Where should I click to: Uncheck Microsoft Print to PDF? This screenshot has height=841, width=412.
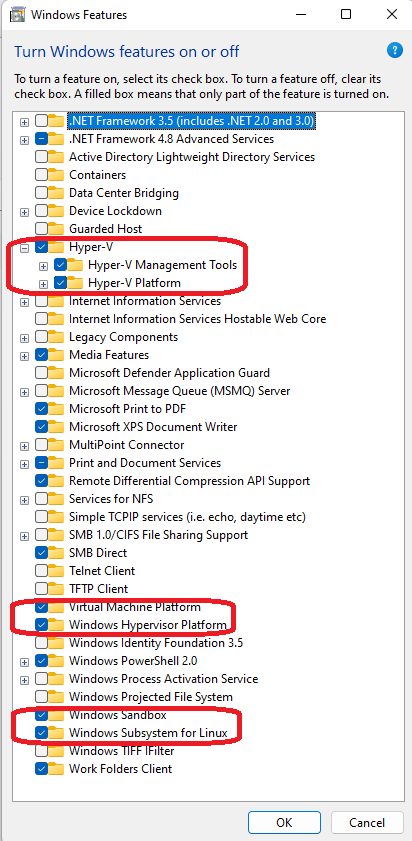coord(41,409)
